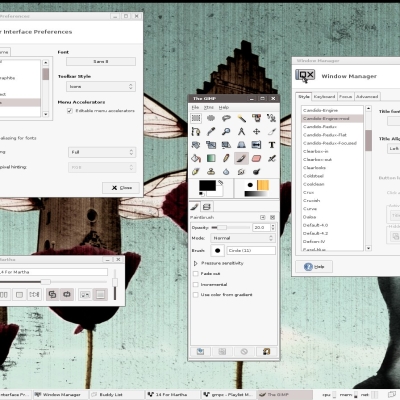This screenshot has height=400, width=400.
Task: Select the Pencil tool
Action: tap(226, 158)
